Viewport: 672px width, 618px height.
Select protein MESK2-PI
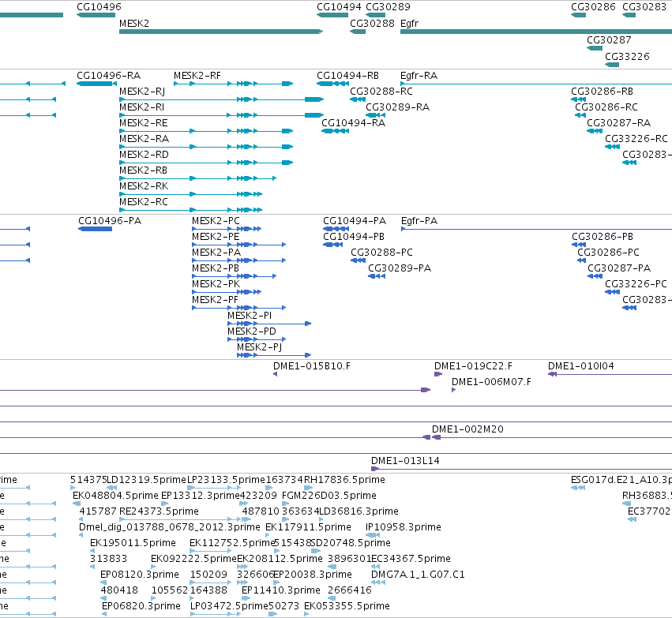(250, 316)
